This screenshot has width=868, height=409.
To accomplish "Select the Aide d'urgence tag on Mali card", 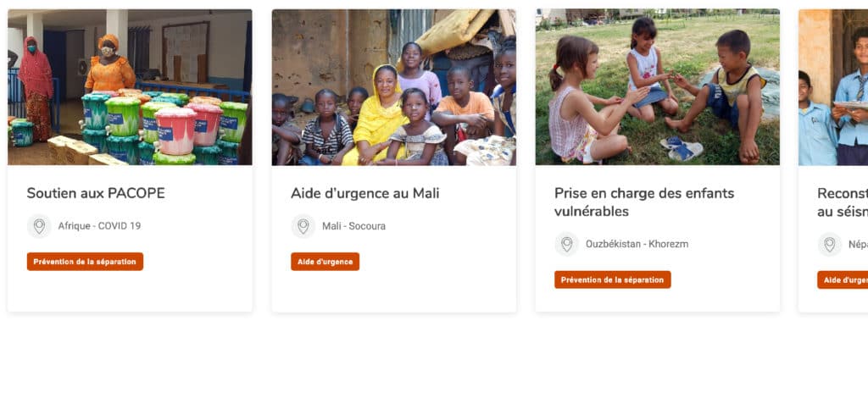I will (325, 262).
